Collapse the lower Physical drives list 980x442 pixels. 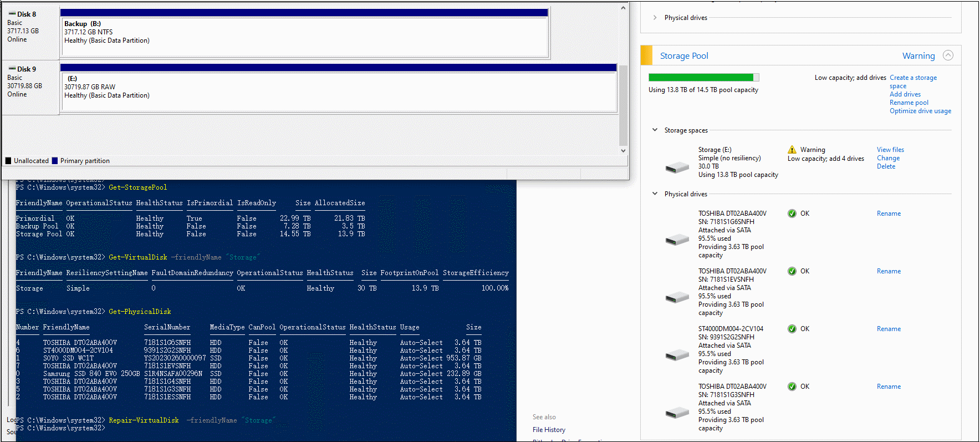[x=655, y=194]
